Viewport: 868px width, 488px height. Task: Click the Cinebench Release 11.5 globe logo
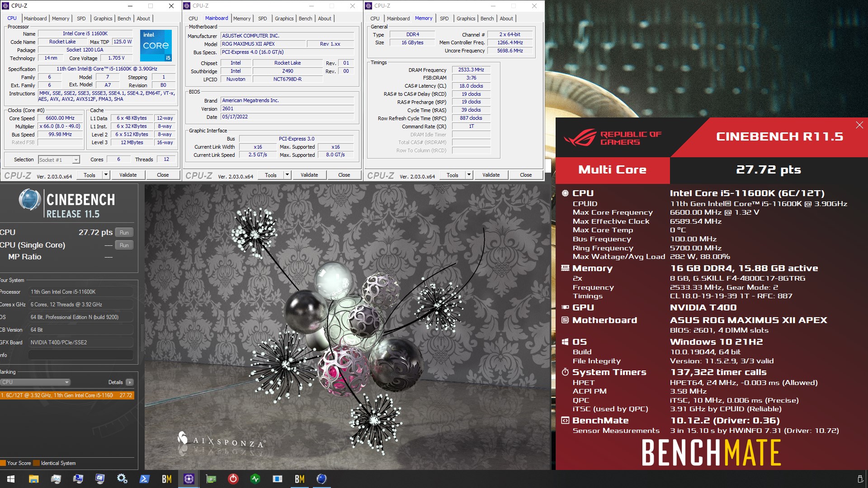pos(30,200)
